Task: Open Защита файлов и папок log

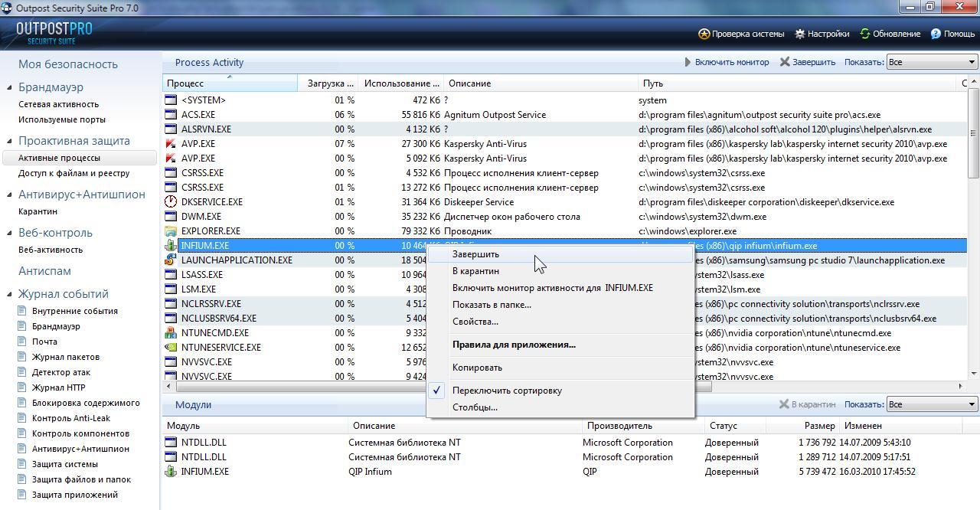Action: pos(81,479)
